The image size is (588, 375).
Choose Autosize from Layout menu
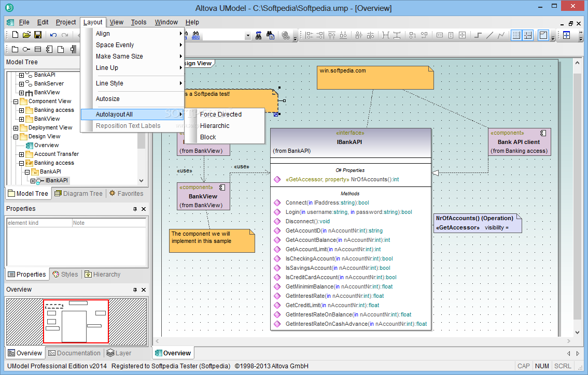tap(133, 99)
